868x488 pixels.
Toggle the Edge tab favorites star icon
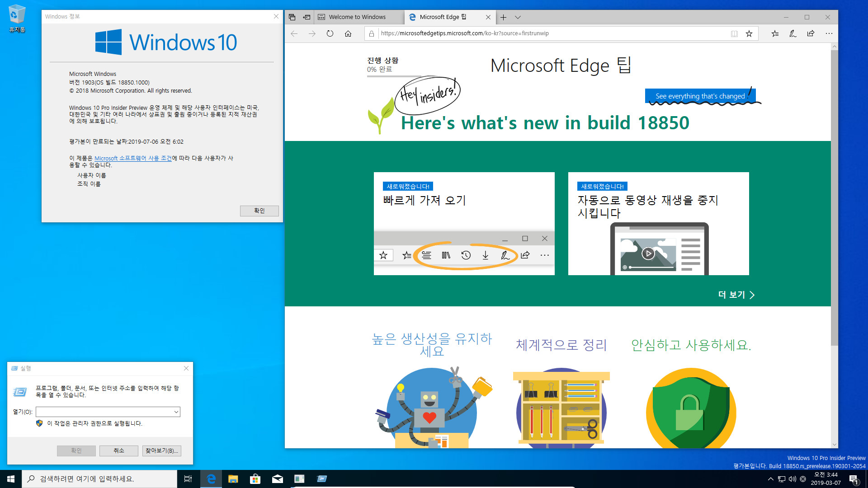coord(750,34)
